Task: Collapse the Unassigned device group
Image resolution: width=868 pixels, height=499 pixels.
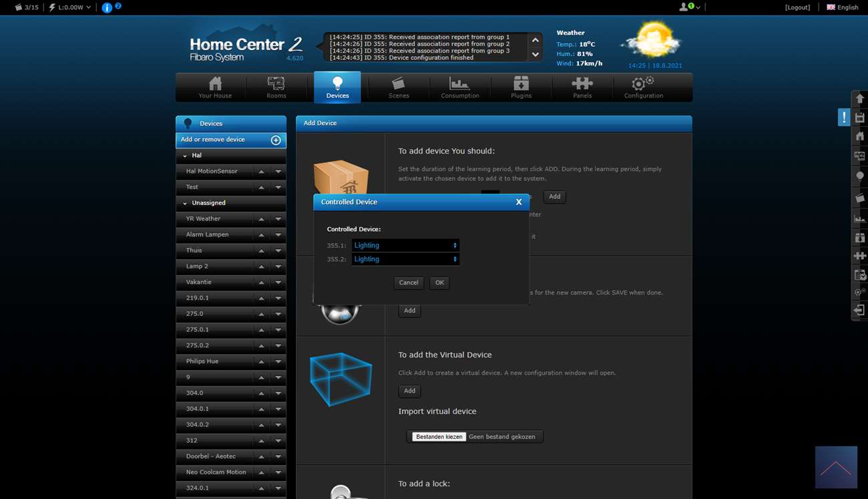Action: [x=185, y=203]
